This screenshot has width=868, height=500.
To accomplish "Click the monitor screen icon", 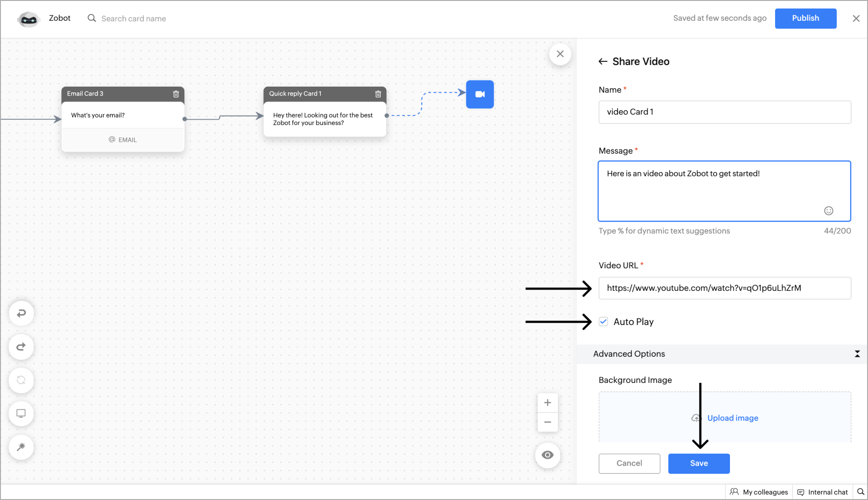I will [x=21, y=413].
